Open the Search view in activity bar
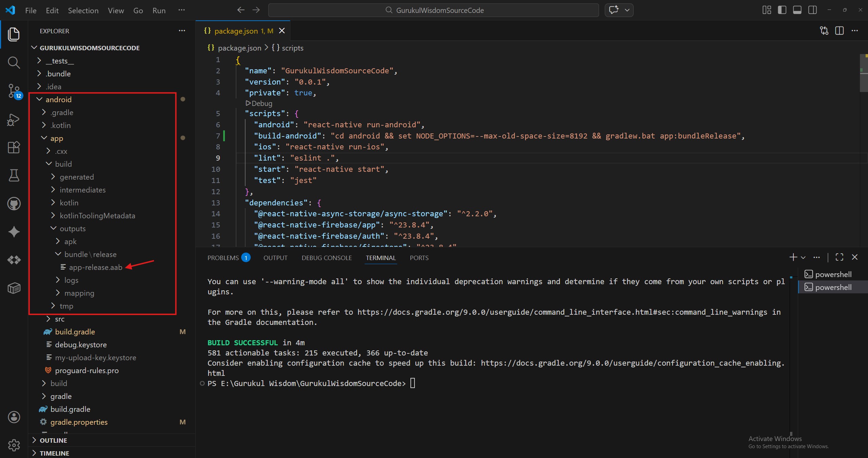Viewport: 868px width, 458px height. coord(14,62)
